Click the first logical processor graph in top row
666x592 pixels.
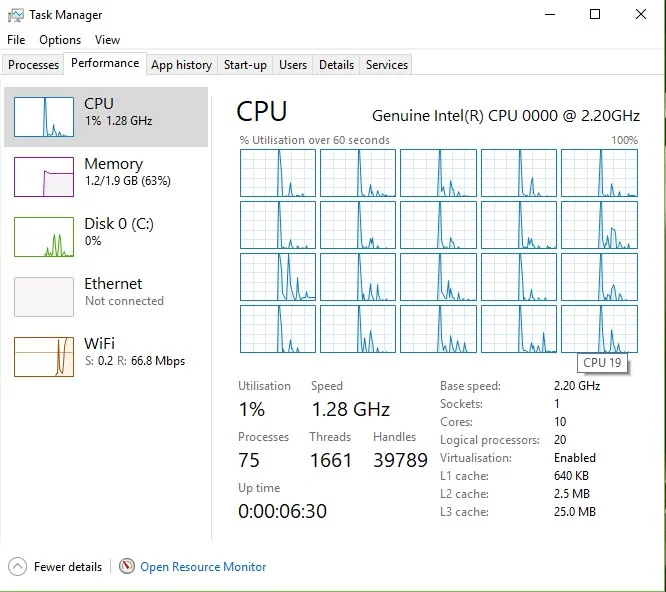[278, 173]
